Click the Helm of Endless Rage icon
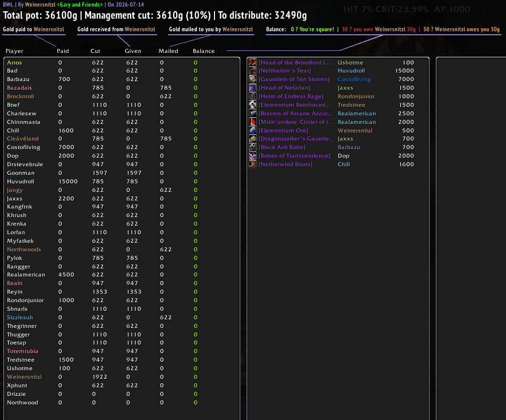Viewport: 506px width, 420px height. point(253,96)
